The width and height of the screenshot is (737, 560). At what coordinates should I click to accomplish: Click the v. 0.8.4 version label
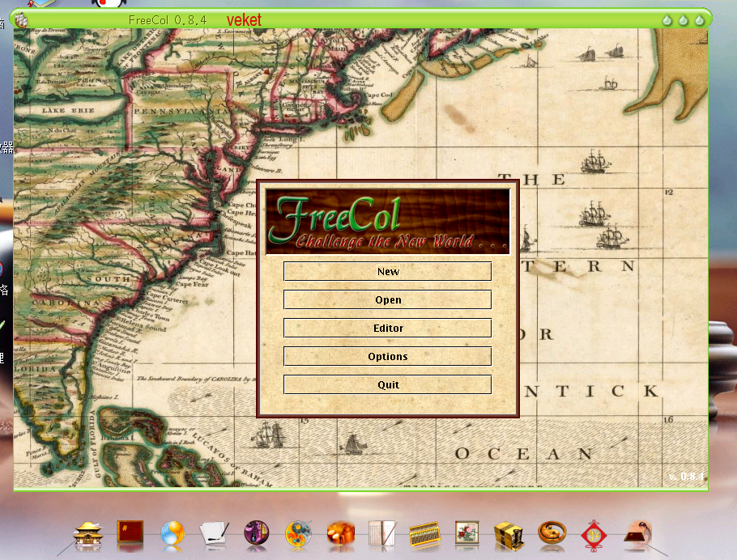click(687, 476)
